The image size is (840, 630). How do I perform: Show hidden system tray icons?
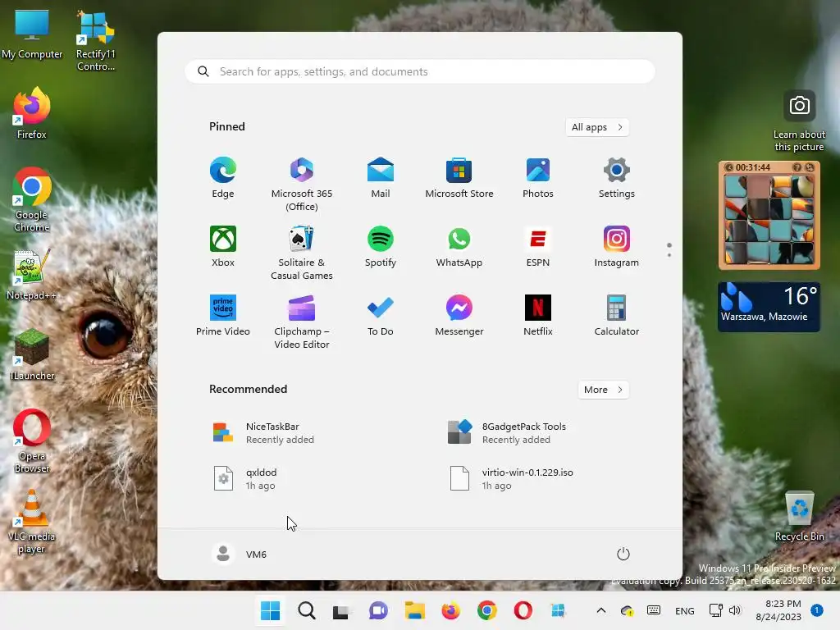[601, 610]
